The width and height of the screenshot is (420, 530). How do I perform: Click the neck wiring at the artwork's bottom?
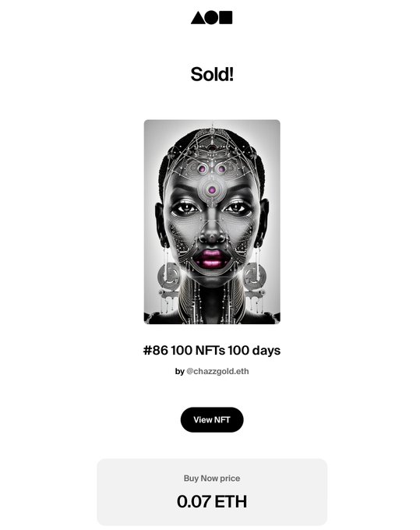[212, 299]
